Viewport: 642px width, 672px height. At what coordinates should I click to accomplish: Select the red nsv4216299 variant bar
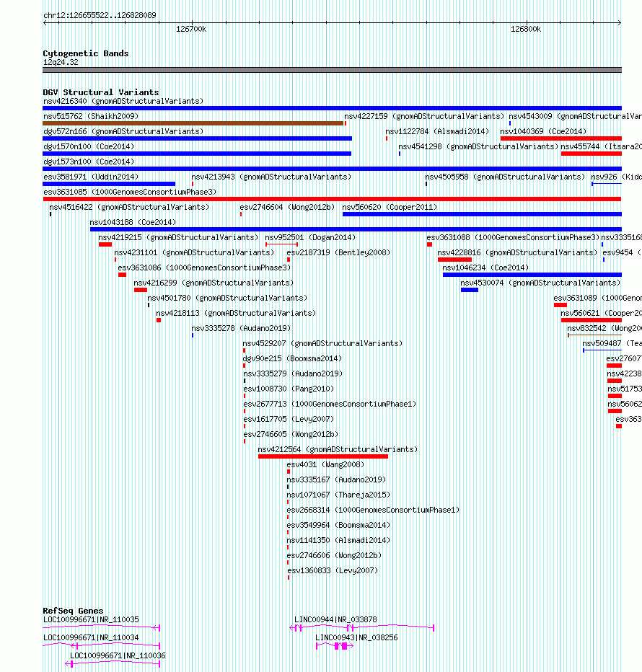[x=141, y=290]
